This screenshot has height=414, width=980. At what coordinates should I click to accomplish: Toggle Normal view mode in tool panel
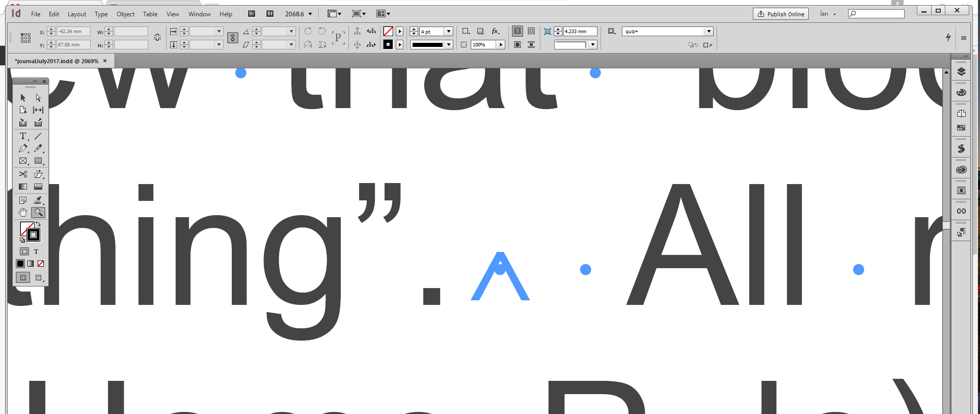click(23, 278)
